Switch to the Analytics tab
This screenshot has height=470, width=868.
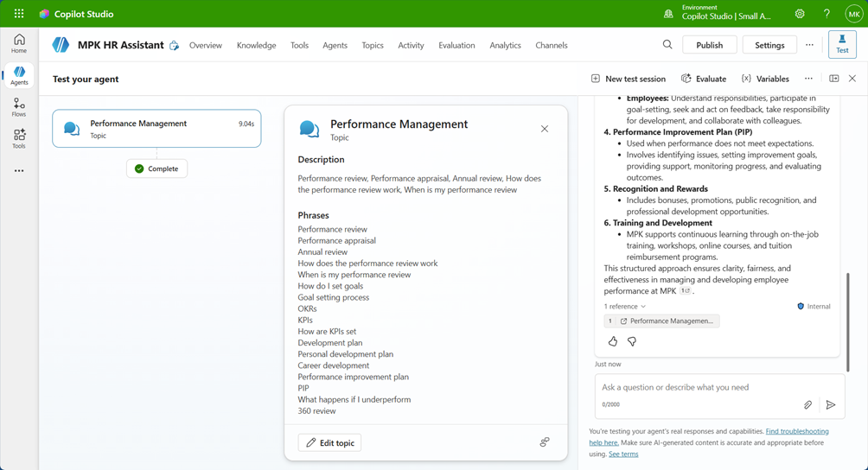(505, 45)
